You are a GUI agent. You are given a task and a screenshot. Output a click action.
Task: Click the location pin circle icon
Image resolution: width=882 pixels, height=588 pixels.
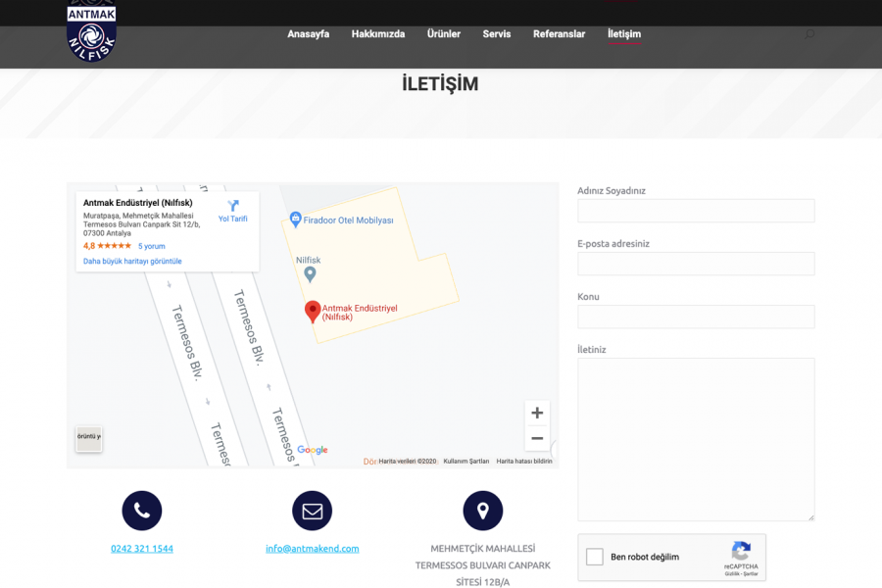coord(482,511)
